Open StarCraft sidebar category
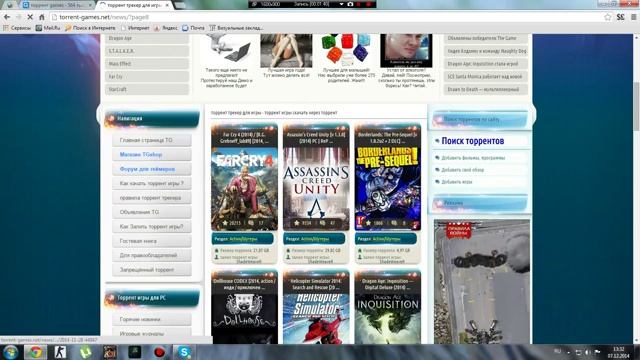The width and height of the screenshot is (640, 360). tap(147, 89)
